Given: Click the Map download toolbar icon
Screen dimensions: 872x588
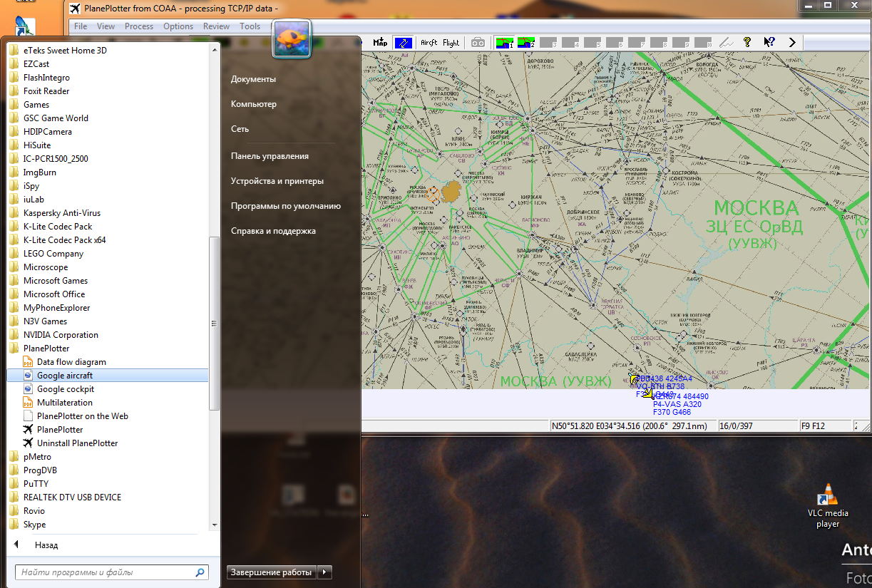Looking at the screenshot, I should click(x=380, y=43).
